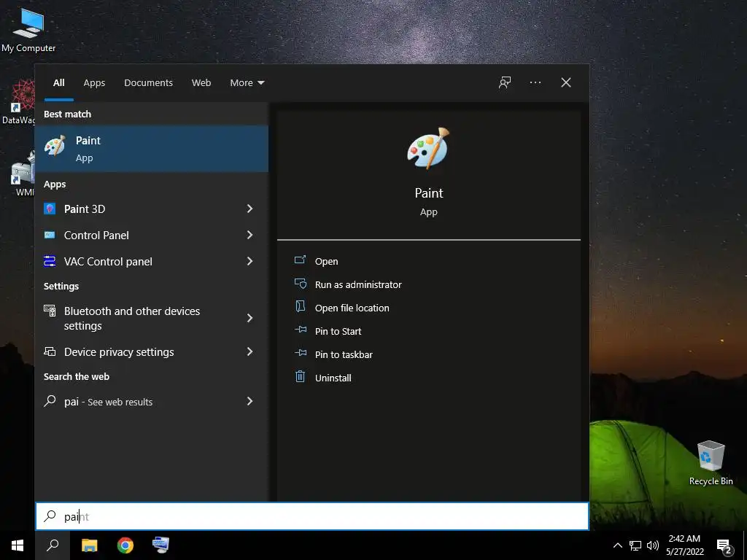This screenshot has height=560, width=747.
Task: Select the My Computer desktop icon
Action: pos(28,29)
